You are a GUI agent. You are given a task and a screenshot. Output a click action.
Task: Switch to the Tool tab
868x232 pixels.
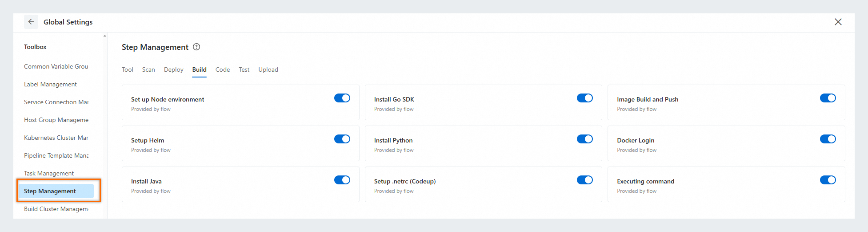click(127, 69)
